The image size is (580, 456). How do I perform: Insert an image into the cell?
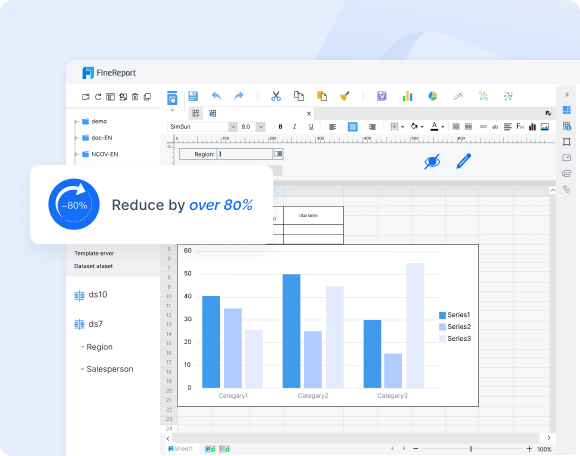coord(545,127)
